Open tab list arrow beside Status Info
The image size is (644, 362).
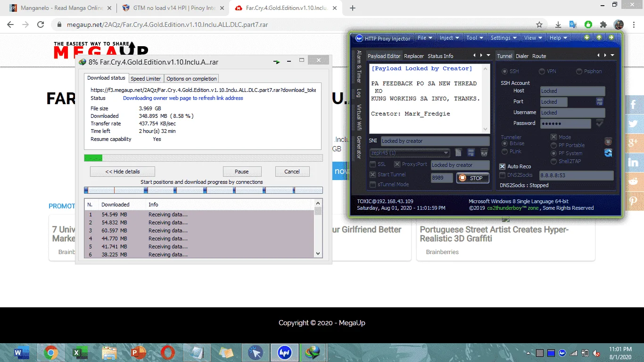[487, 56]
